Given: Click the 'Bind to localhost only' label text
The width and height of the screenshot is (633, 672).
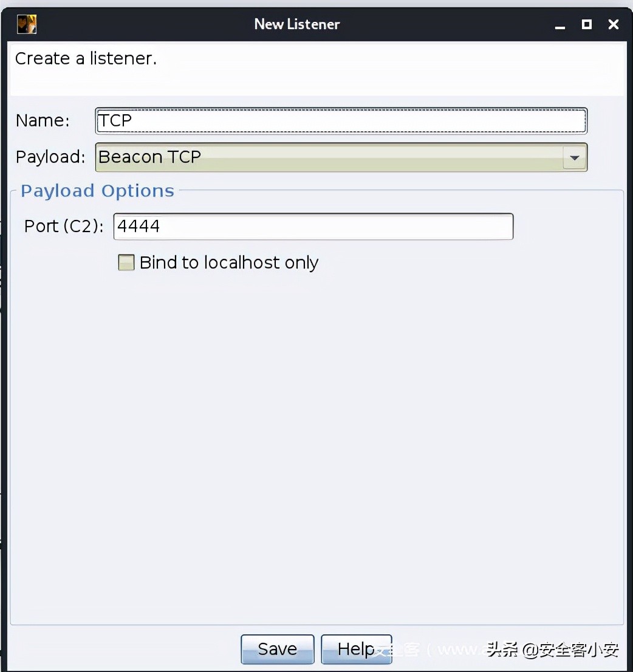Looking at the screenshot, I should (229, 262).
